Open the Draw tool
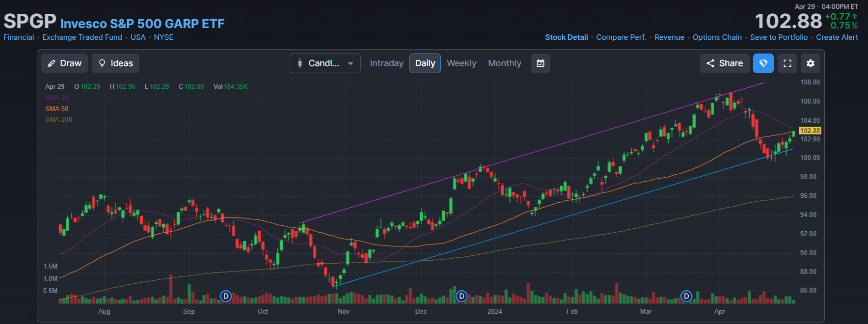The width and height of the screenshot is (868, 324). click(x=65, y=63)
